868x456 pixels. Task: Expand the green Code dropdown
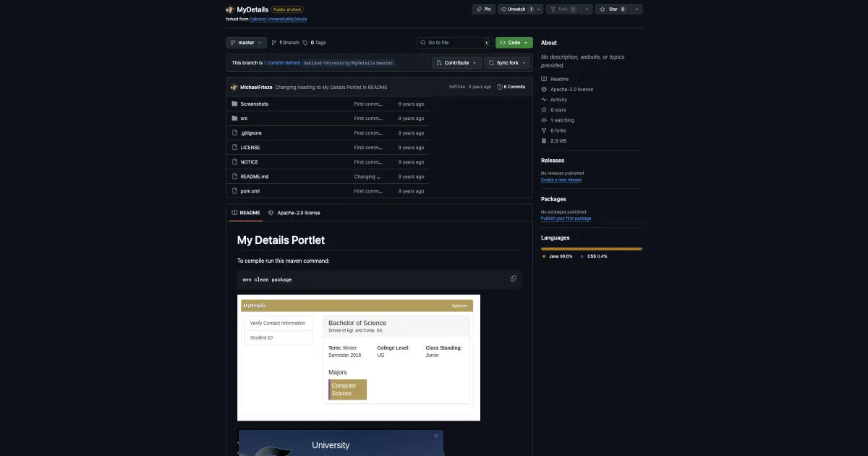[514, 43]
